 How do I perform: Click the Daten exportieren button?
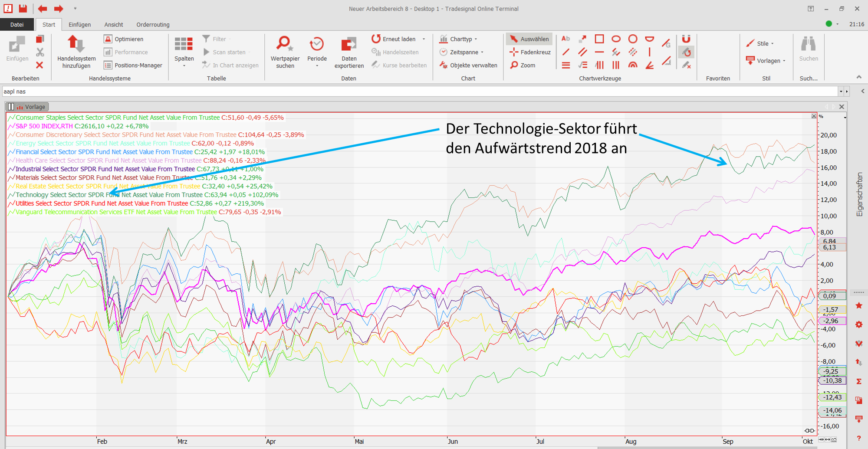pyautogui.click(x=349, y=52)
